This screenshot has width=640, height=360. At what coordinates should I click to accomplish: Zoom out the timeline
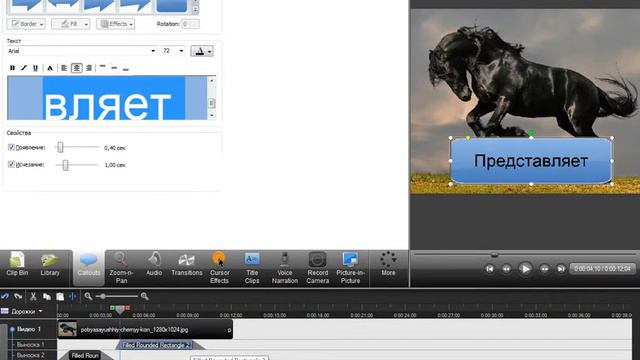[x=88, y=296]
